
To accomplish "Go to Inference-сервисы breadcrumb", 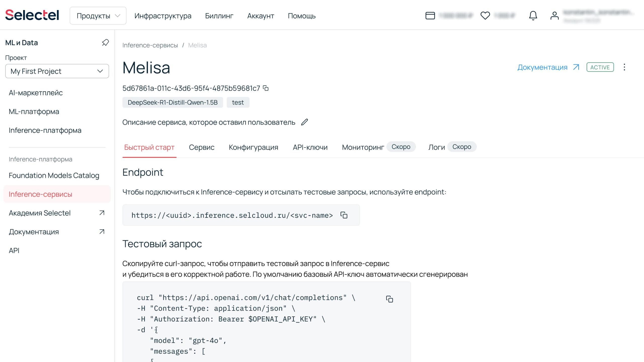I will (150, 45).
